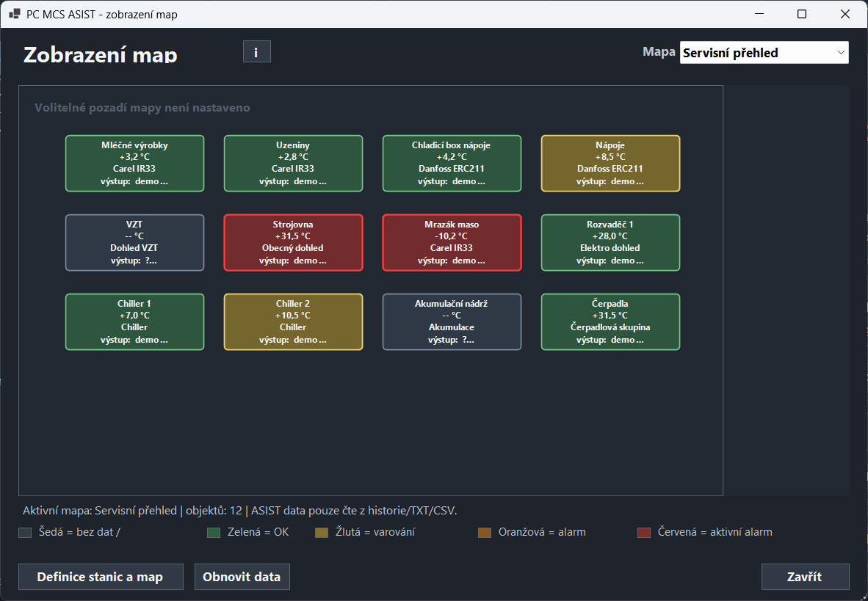Select the Uzeniny station tile
The width and height of the screenshot is (868, 601).
[293, 163]
